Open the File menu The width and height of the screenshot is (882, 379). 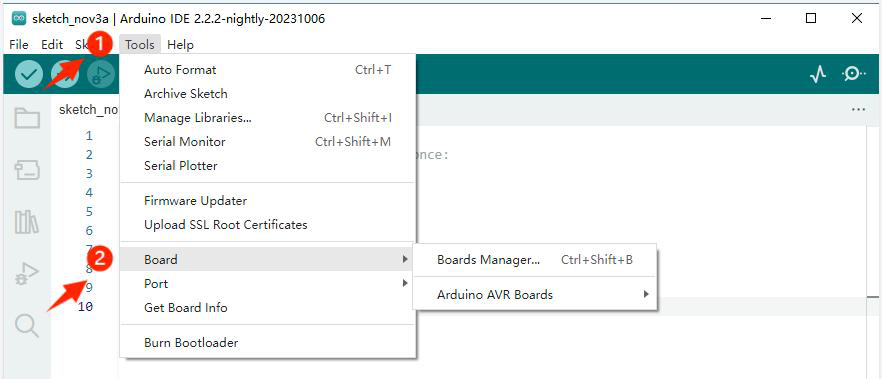coord(19,44)
